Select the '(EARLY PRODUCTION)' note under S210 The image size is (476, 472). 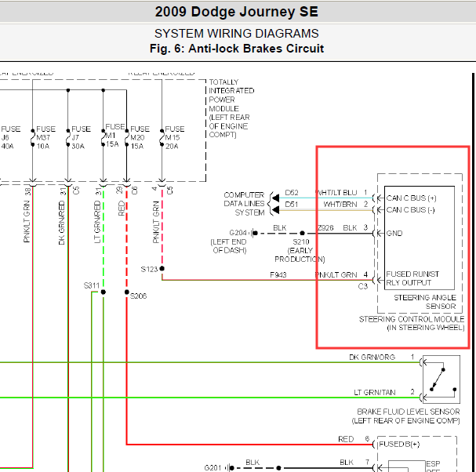coord(300,255)
